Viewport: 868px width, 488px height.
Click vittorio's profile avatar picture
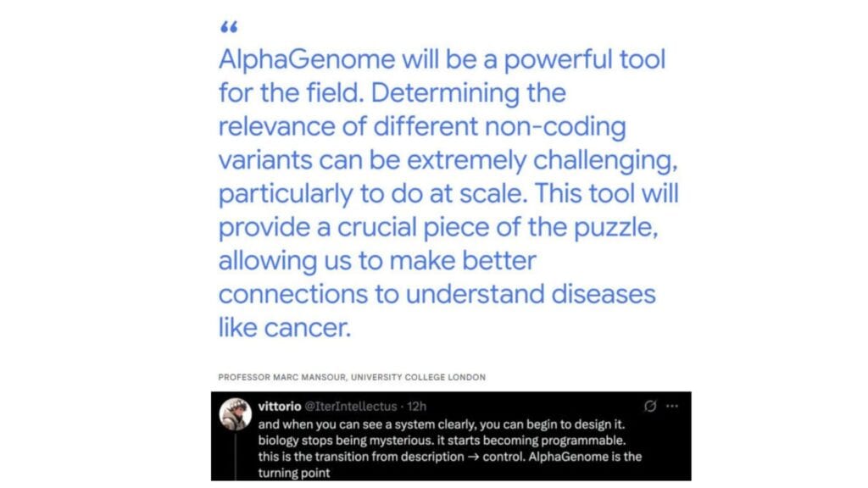(x=236, y=413)
